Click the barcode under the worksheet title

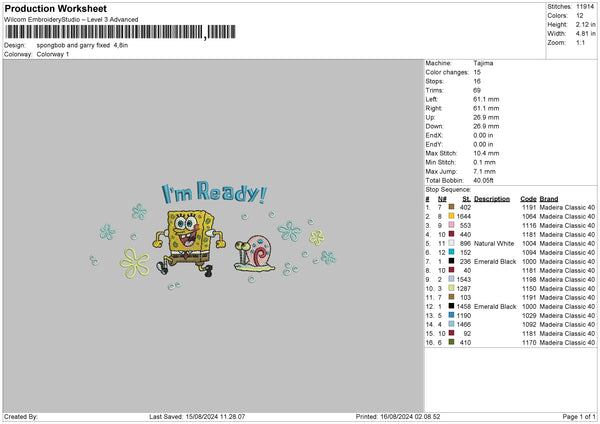(103, 34)
